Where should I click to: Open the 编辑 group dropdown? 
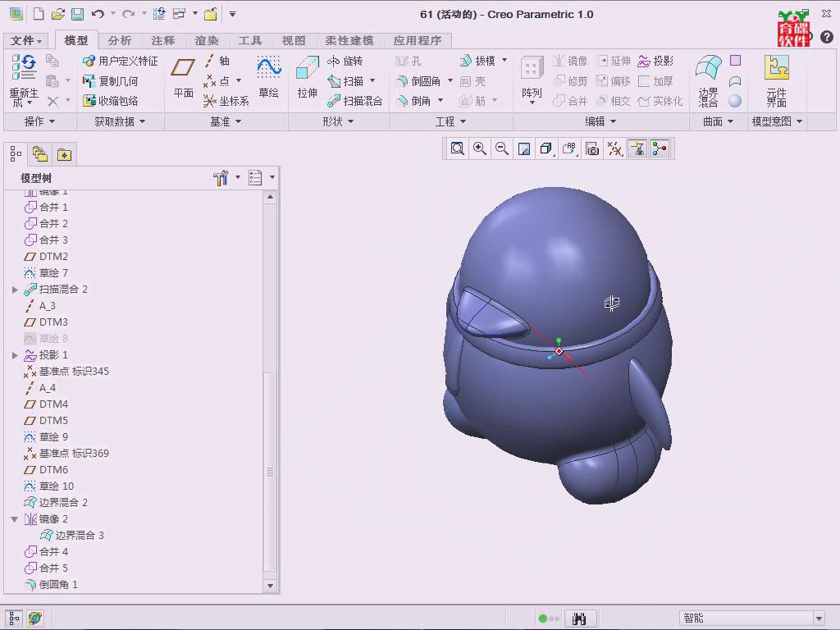[600, 121]
